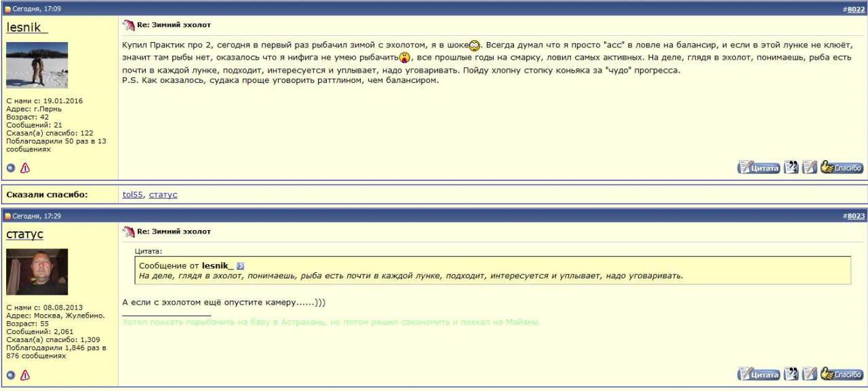Report статус's post via warning triangle
Image resolution: width=868 pixels, height=391 pixels.
click(x=24, y=375)
